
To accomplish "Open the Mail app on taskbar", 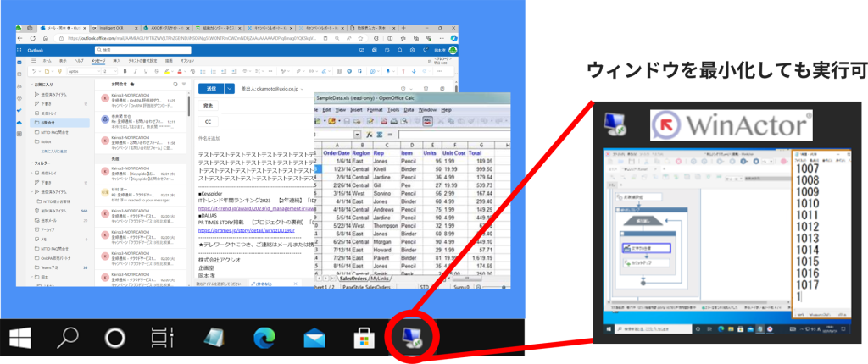I will click(314, 339).
